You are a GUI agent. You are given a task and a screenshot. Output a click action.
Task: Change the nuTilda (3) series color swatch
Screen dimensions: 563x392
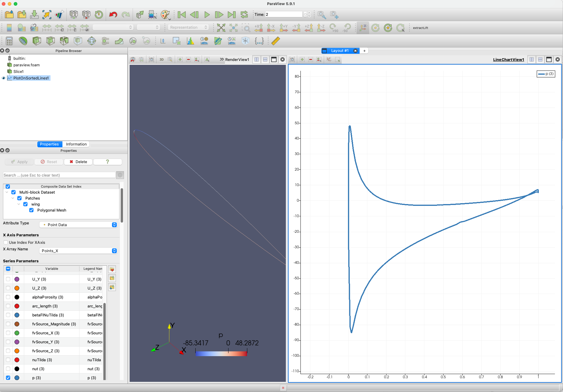pyautogui.click(x=17, y=360)
